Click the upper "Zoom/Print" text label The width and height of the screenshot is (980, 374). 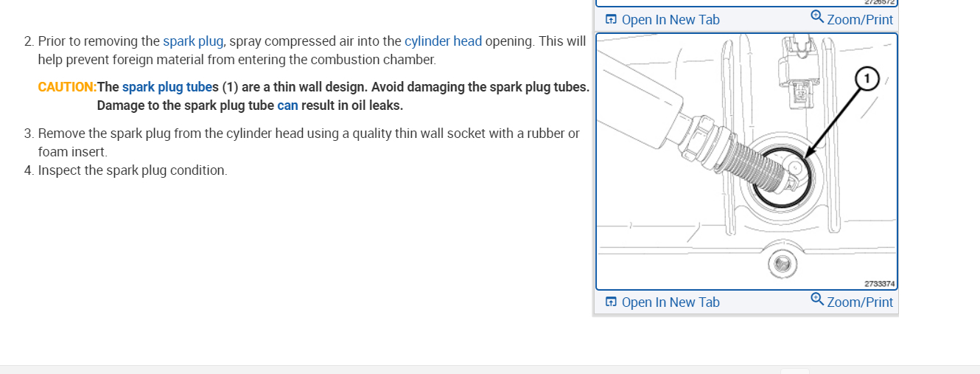tap(860, 20)
